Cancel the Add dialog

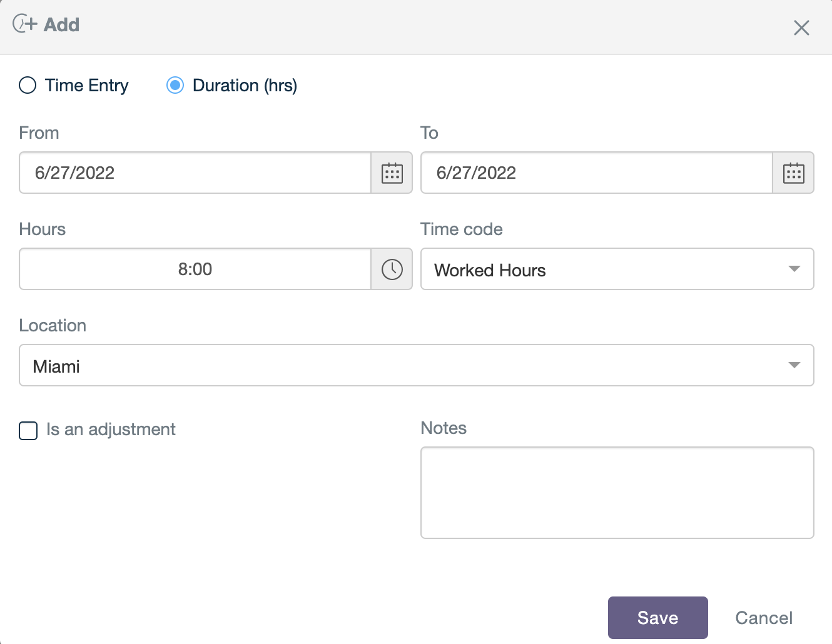764,618
